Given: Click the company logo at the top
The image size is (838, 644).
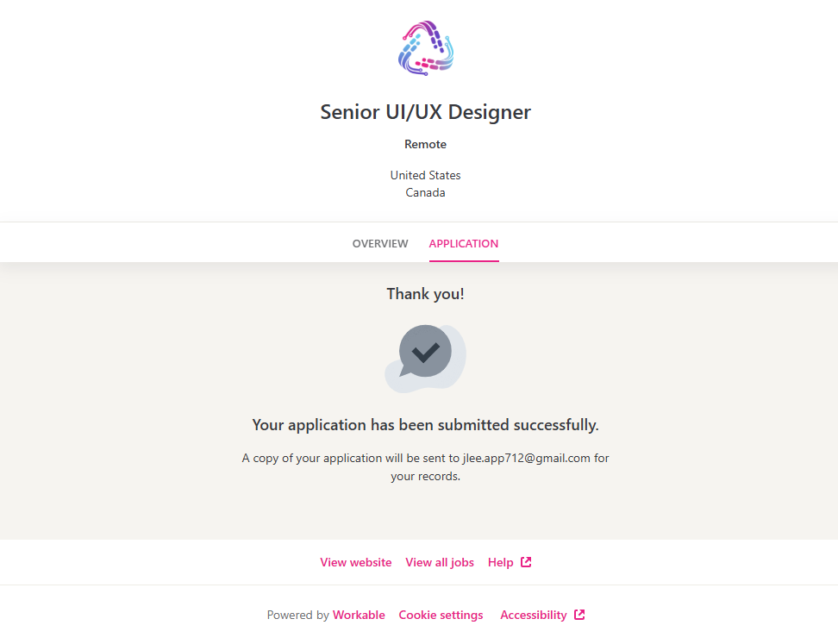Looking at the screenshot, I should pos(425,48).
